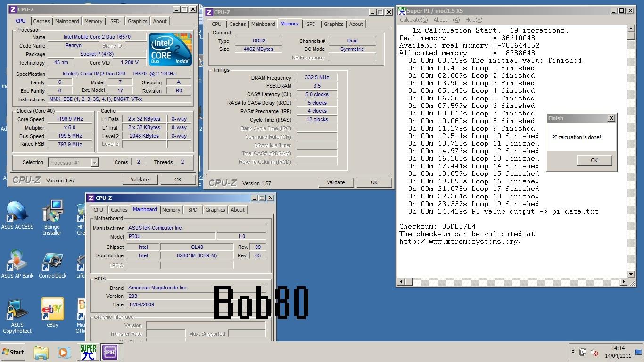Open SPD tab in CPU window
Image resolution: width=644 pixels, height=362 pixels.
pos(115,21)
